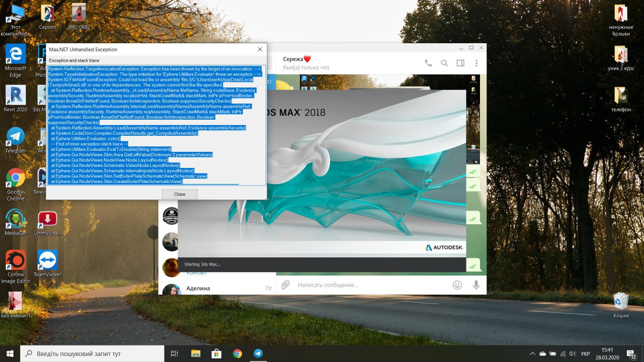Click the OneDrive cloud tray icon

click(x=542, y=353)
